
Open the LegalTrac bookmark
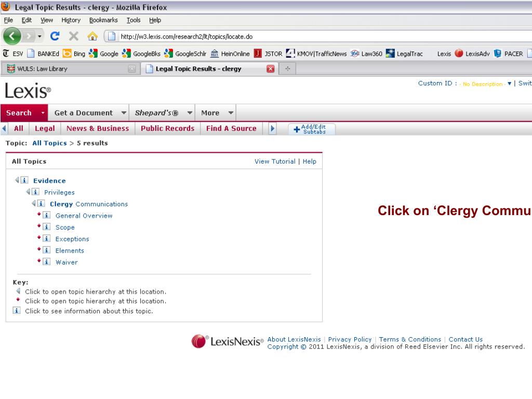(404, 54)
